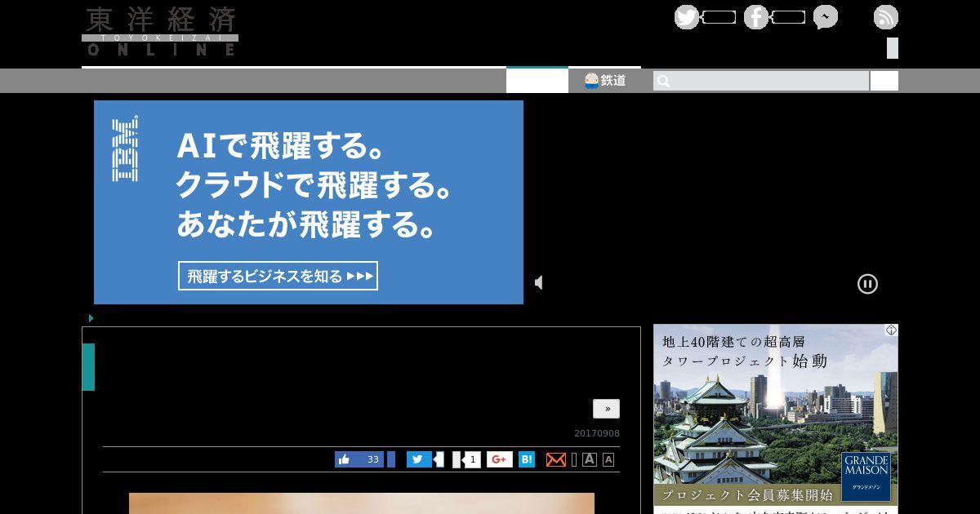Mute the ad with the speaker icon
980x514 pixels.
539,282
